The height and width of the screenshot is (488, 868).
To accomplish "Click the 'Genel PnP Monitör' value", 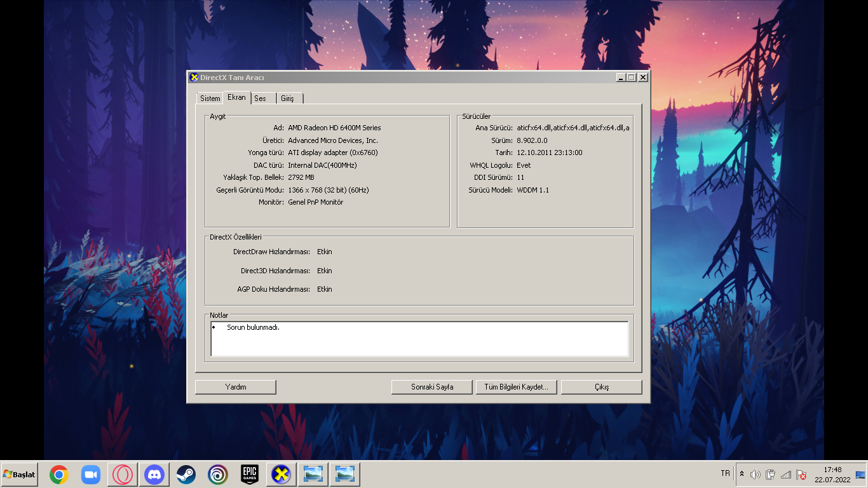I will tap(316, 202).
